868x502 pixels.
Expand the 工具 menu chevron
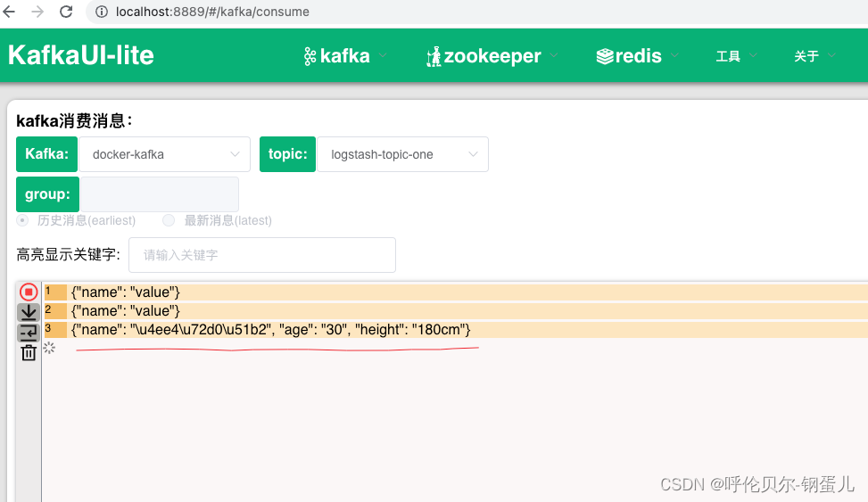753,55
